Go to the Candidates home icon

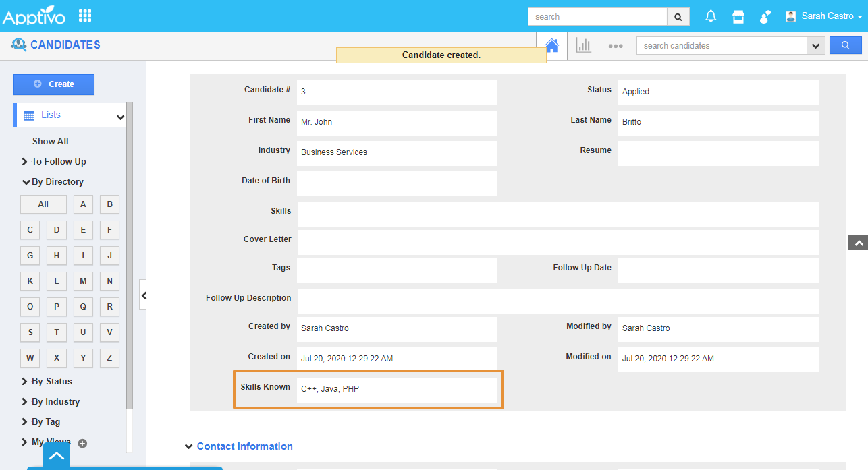click(x=551, y=45)
